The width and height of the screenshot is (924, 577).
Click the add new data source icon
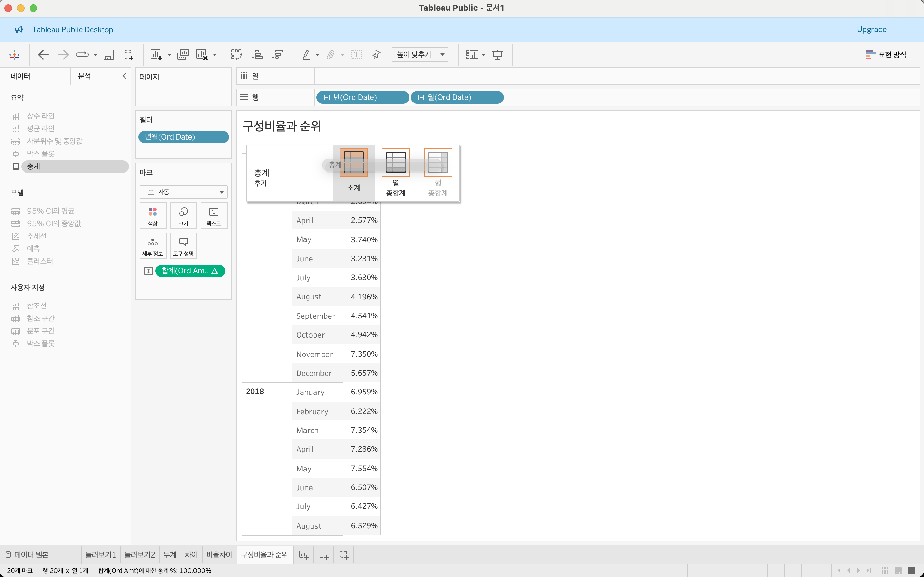(129, 55)
